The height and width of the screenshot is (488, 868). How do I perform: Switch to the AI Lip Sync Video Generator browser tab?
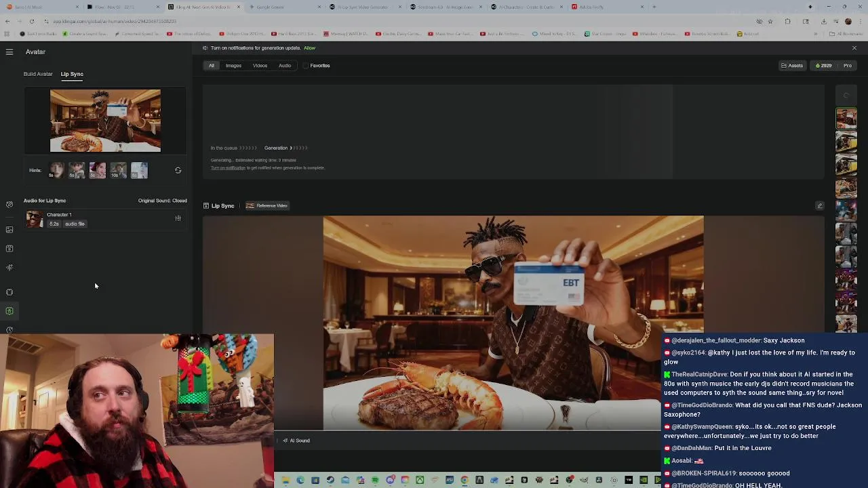[366, 7]
